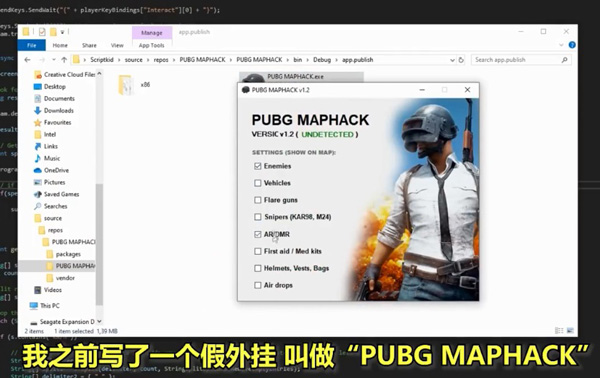This screenshot has width=600, height=378.
Task: Select the PUBG MAPHACK.exe file
Action: pos(301,77)
